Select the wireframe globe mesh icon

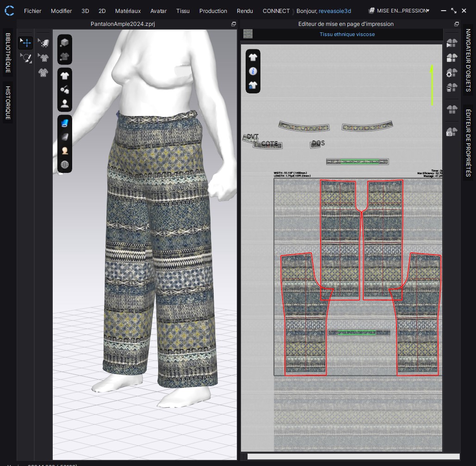(x=65, y=165)
